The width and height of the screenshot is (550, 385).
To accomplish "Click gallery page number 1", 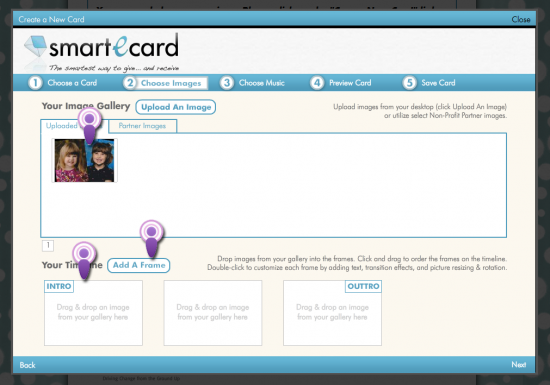I will click(x=48, y=245).
